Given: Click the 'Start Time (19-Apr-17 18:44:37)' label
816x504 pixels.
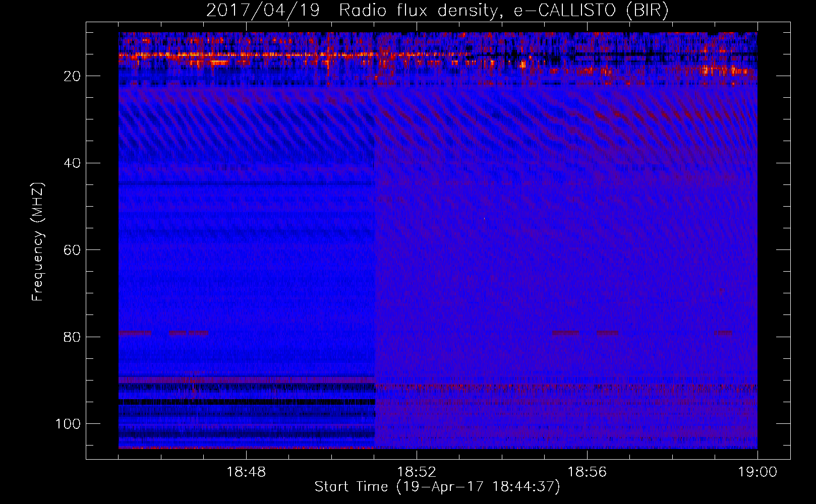Looking at the screenshot, I should pyautogui.click(x=437, y=487).
